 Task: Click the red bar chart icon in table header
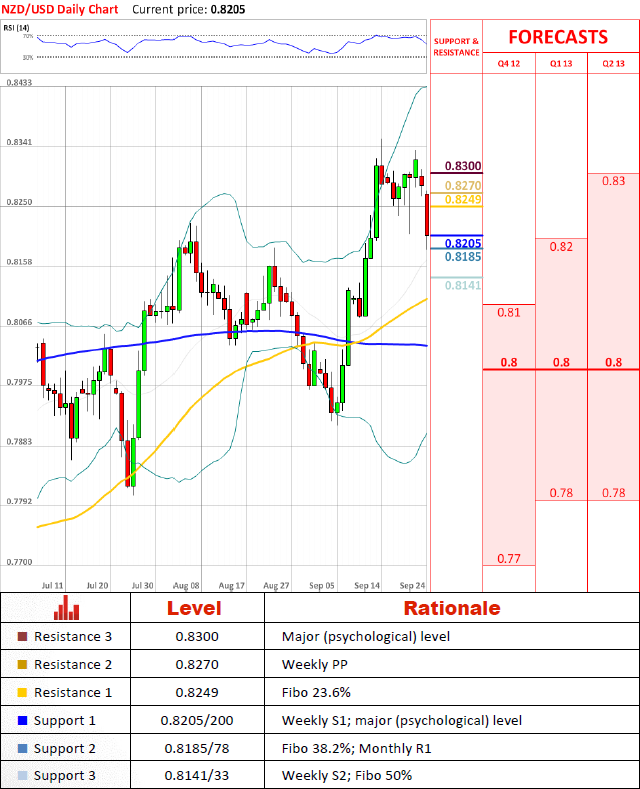(x=66, y=607)
